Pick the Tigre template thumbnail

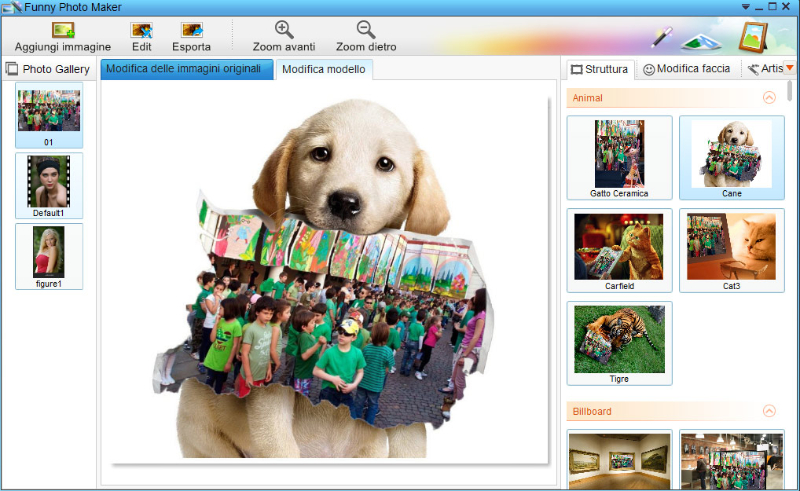619,343
